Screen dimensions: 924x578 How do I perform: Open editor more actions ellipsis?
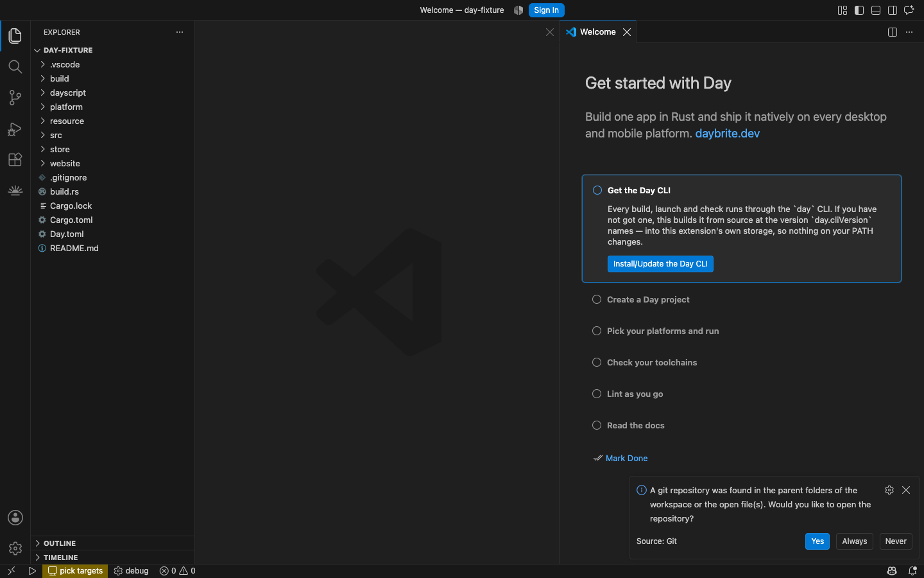point(909,32)
